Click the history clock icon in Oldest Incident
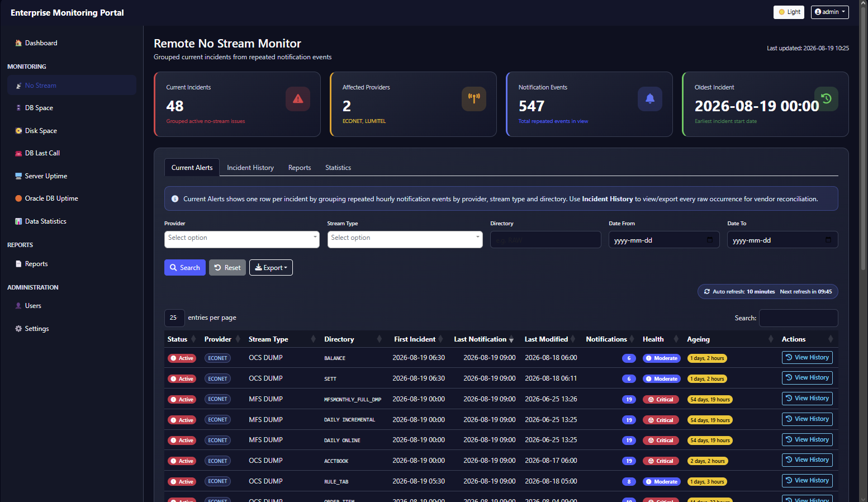This screenshot has height=502, width=868. click(x=826, y=99)
